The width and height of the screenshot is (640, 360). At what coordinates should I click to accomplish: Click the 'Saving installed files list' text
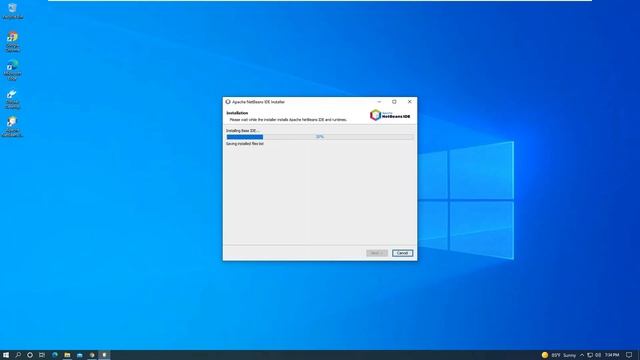click(x=245, y=144)
